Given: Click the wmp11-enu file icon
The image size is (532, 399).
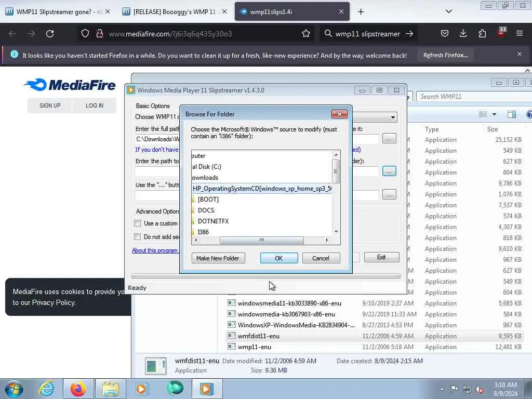Looking at the screenshot, I should click(231, 347).
